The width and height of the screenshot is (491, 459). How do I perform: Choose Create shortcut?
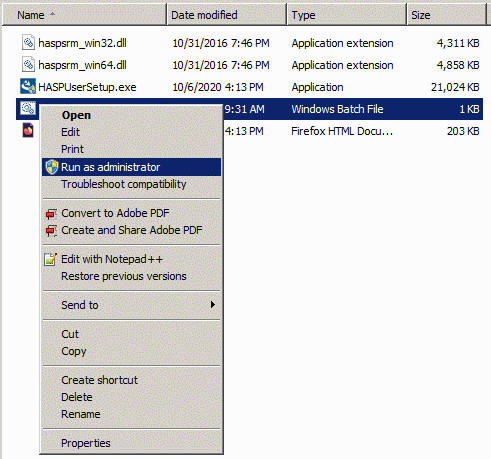point(99,380)
